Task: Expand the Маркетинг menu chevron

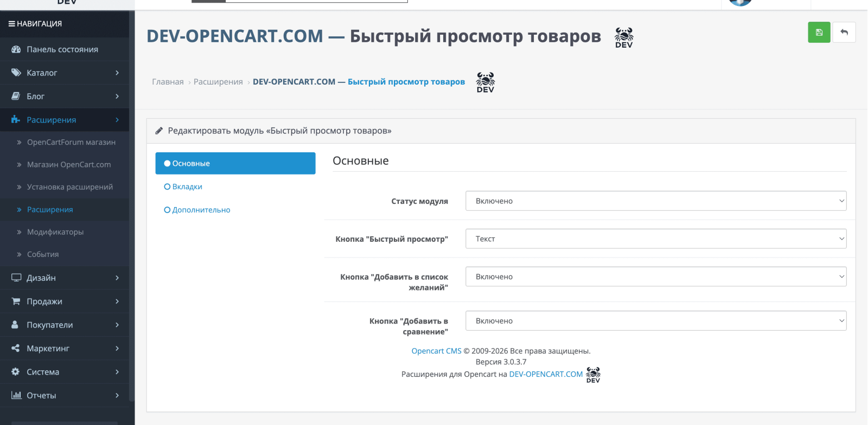Action: click(x=117, y=349)
